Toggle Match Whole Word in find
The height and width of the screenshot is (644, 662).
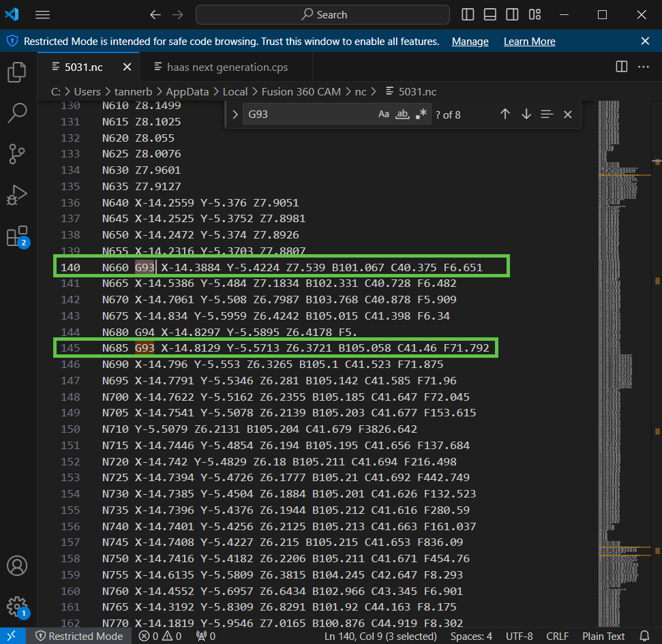point(402,114)
